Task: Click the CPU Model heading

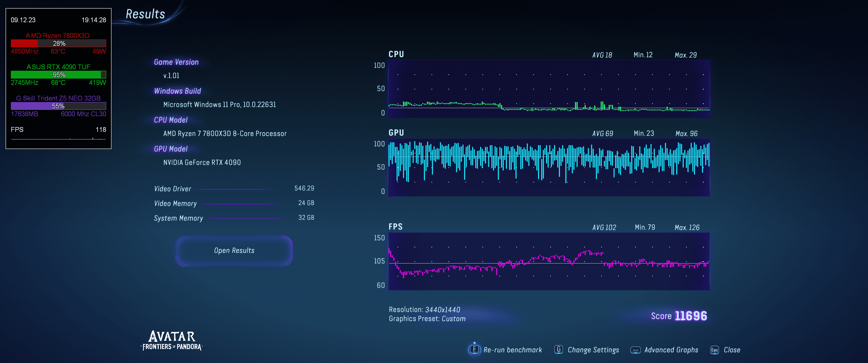Action: tap(171, 120)
